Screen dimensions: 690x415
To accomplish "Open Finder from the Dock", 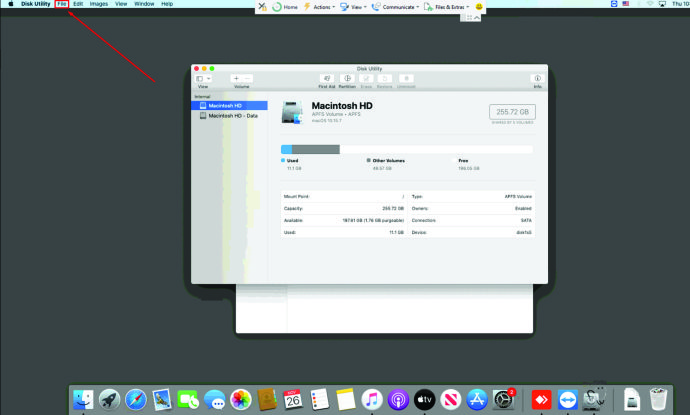I will point(83,400).
